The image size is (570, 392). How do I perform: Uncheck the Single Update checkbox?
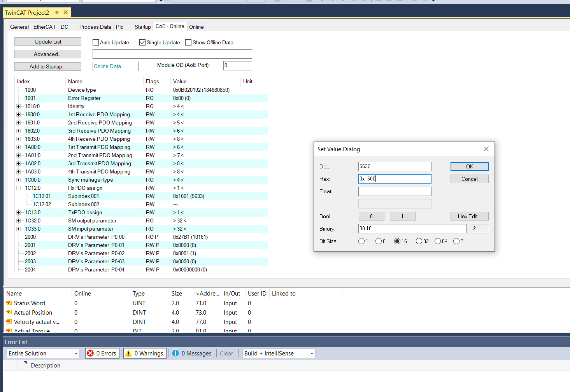[x=142, y=42]
